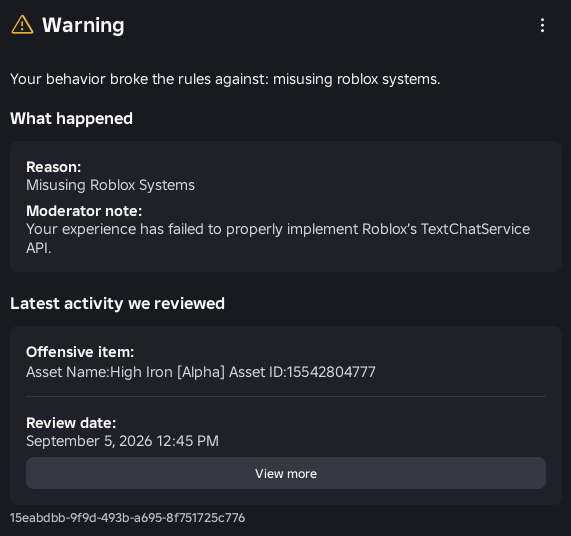Click the Asset Name High Iron [Alpha] line
The width and height of the screenshot is (571, 536).
[x=201, y=372]
